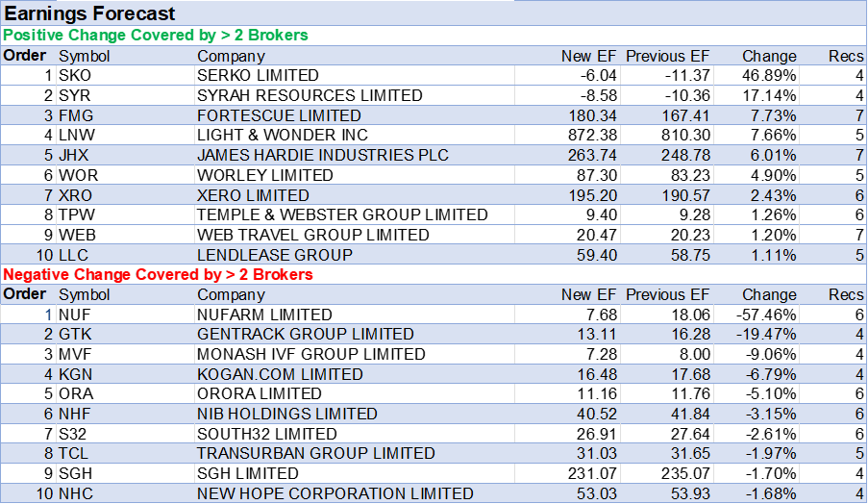Select the FORTESCUE LIMITED company cell
The image size is (868, 504).
(279, 115)
